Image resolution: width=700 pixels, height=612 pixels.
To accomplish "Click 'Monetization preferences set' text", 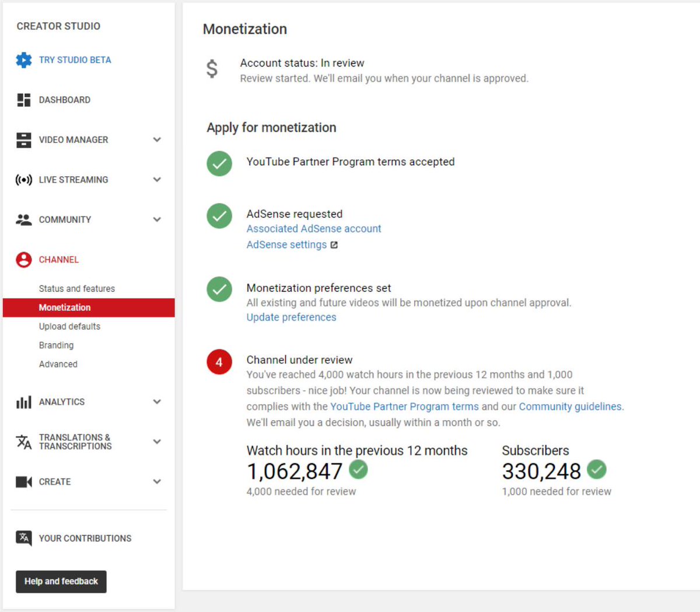I will (x=318, y=288).
